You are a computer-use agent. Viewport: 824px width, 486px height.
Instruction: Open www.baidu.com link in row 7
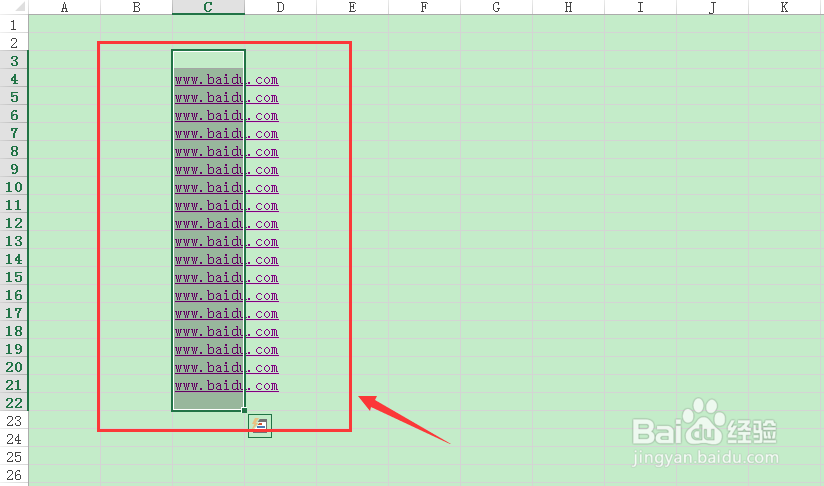[226, 133]
